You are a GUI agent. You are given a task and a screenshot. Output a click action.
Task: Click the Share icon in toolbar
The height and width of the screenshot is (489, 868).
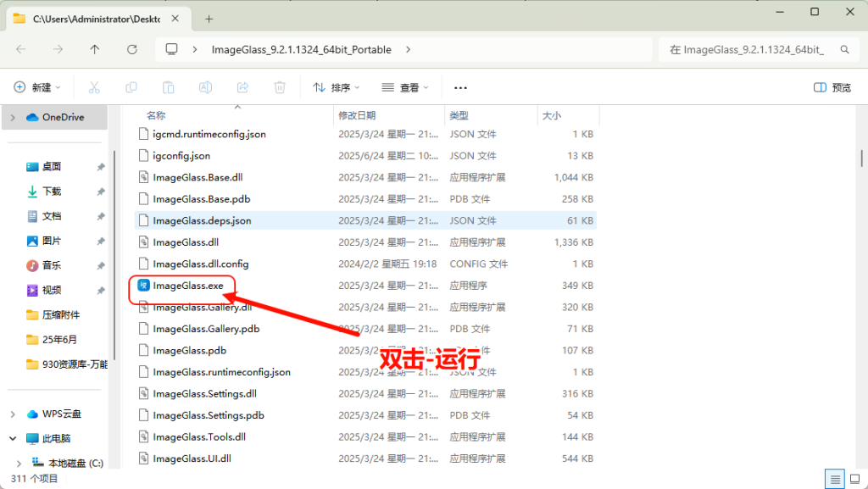pos(242,87)
